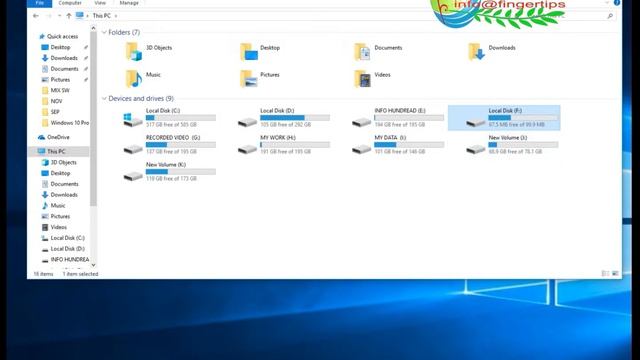The height and width of the screenshot is (360, 640).
Task: Open SEP folder in sidebar
Action: coord(55,112)
